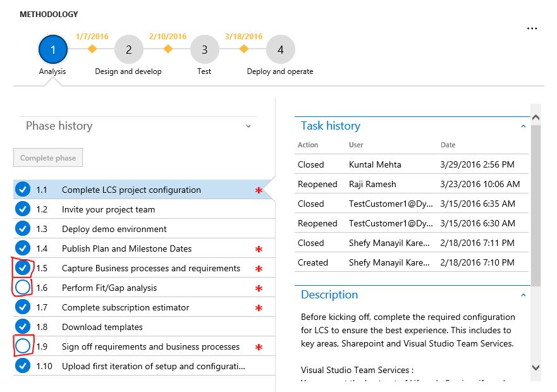
Task: Collapse the Description section
Action: tap(523, 295)
